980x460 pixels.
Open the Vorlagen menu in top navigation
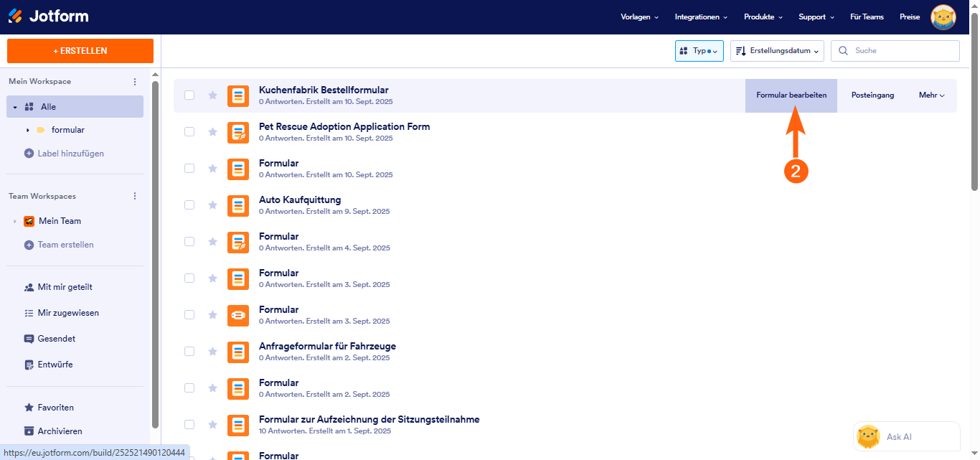point(639,17)
